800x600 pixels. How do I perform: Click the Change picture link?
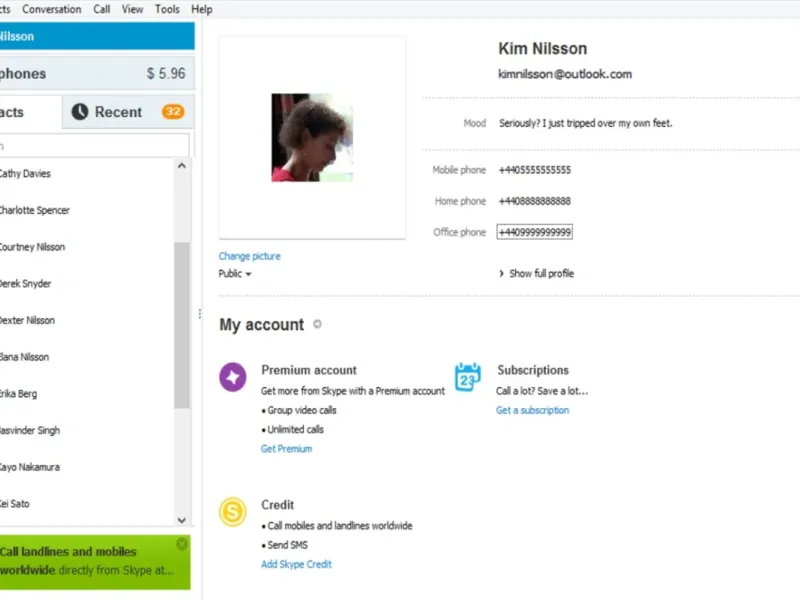[x=249, y=256]
